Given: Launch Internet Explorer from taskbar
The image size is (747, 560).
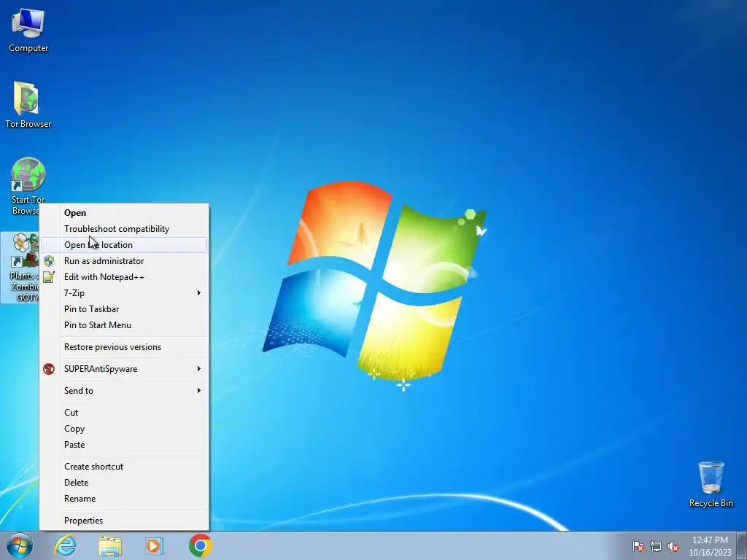Looking at the screenshot, I should tap(65, 545).
